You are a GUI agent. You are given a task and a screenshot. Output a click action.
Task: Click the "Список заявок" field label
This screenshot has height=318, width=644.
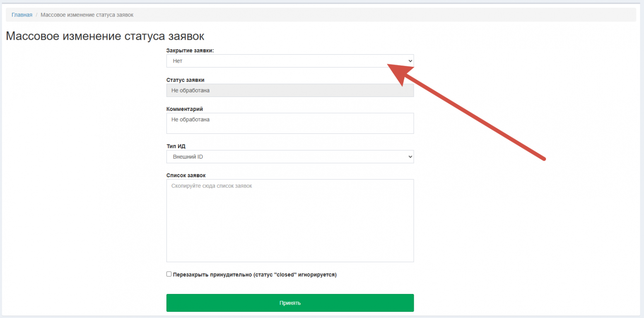186,175
